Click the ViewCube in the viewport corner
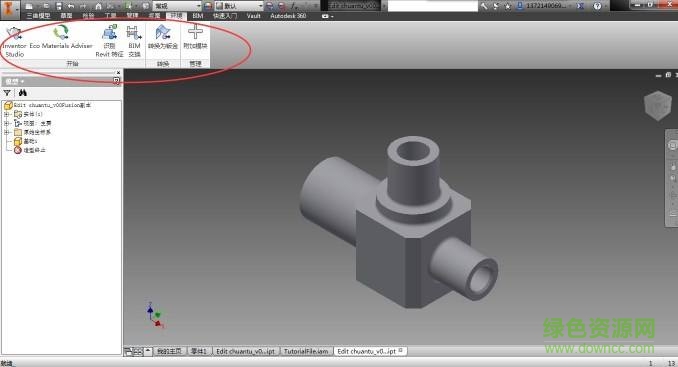This screenshot has height=367, width=678. [657, 105]
